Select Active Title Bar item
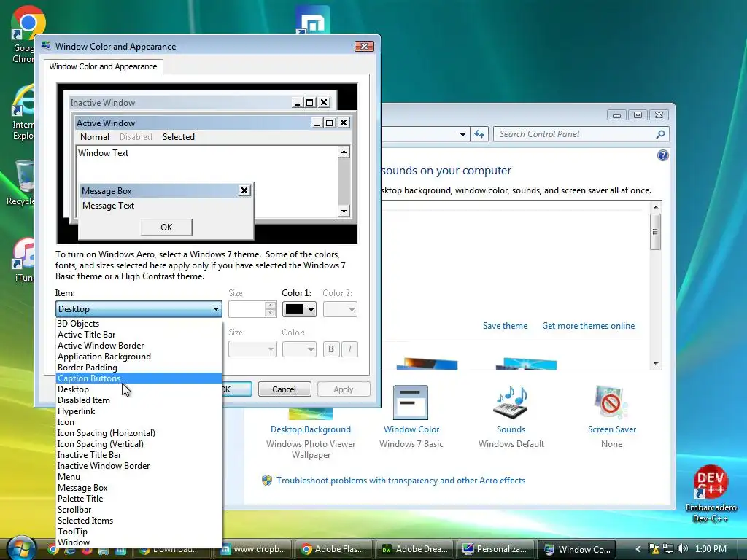Screen dimensions: 747x560 139,334
